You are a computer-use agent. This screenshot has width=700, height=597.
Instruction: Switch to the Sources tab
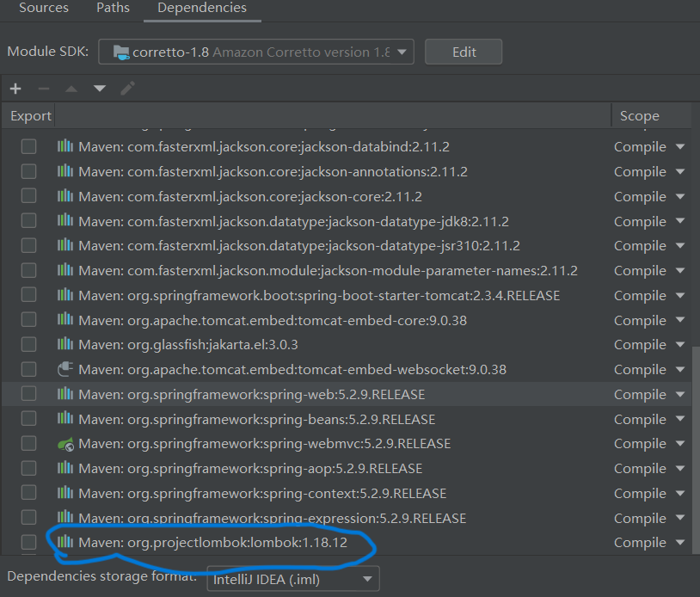(44, 8)
